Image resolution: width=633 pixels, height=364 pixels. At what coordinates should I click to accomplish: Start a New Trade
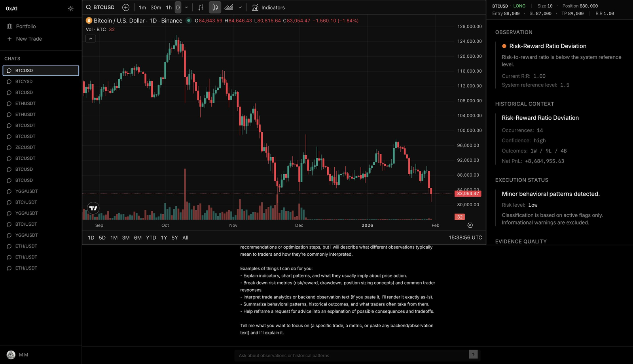[x=28, y=39]
